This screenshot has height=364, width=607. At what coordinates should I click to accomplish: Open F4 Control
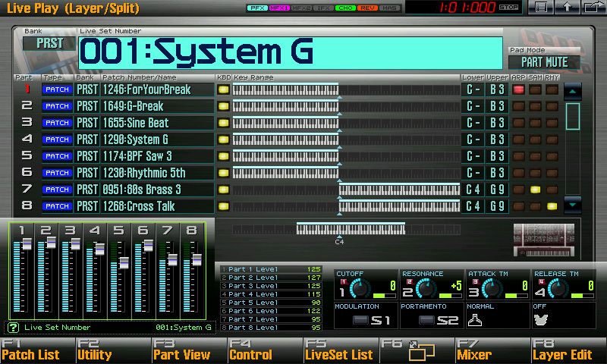click(x=265, y=350)
